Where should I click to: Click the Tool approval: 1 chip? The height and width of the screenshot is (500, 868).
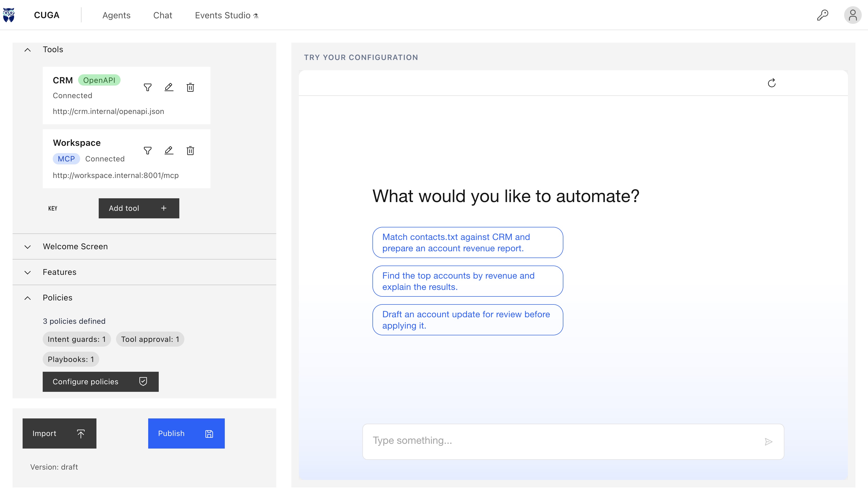pos(150,339)
